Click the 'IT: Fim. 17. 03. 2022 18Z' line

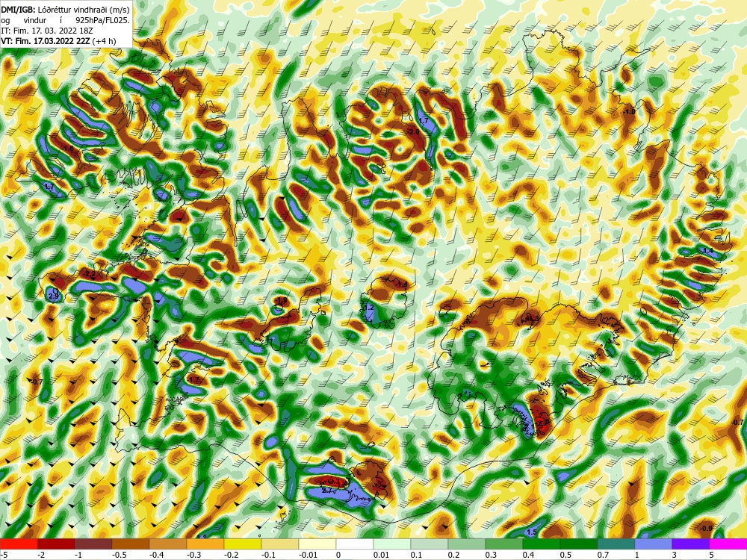(46, 31)
